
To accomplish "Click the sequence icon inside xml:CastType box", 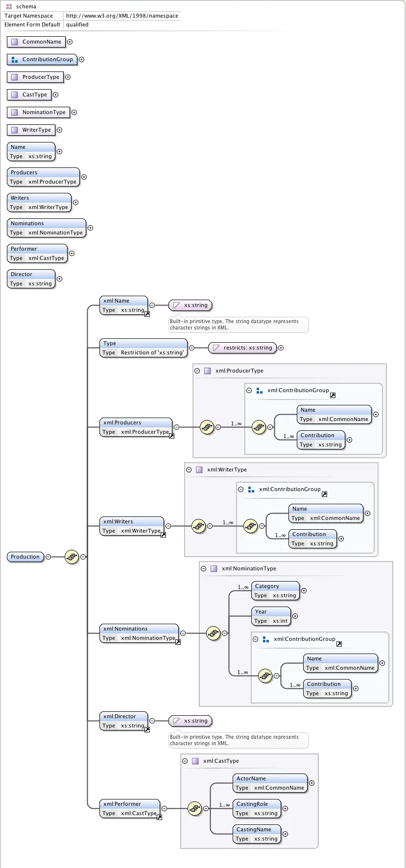I will click(x=194, y=808).
